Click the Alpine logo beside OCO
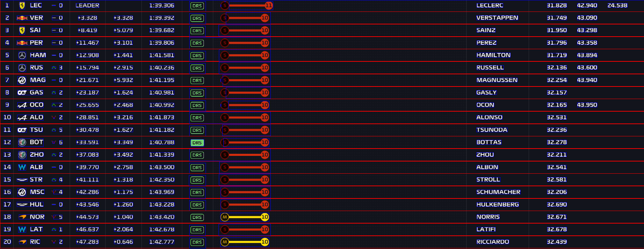The width and height of the screenshot is (644, 249). 22,105
